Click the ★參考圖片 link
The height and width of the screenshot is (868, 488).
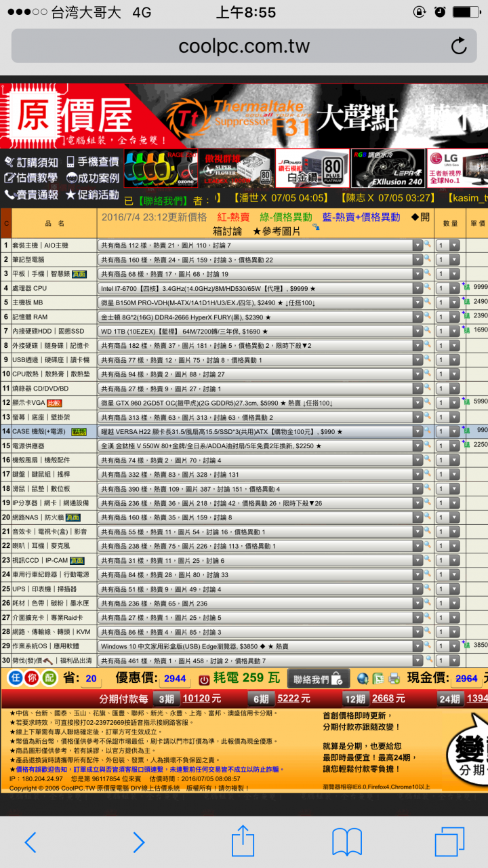pyautogui.click(x=277, y=231)
